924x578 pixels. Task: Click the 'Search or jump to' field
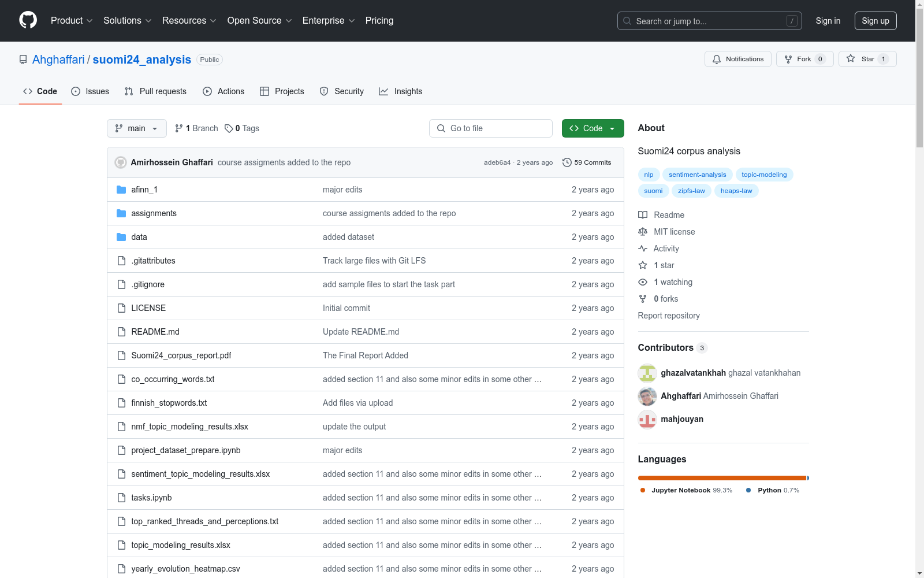pos(710,21)
